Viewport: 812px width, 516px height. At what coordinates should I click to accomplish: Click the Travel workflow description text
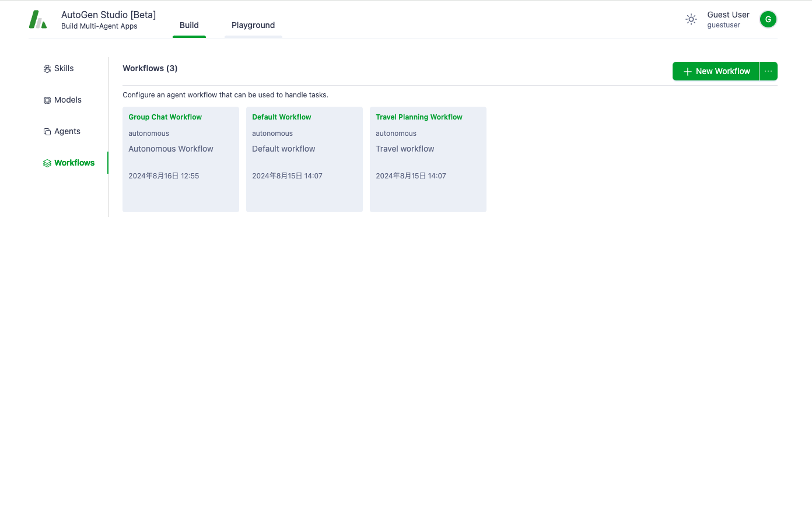[405, 149]
